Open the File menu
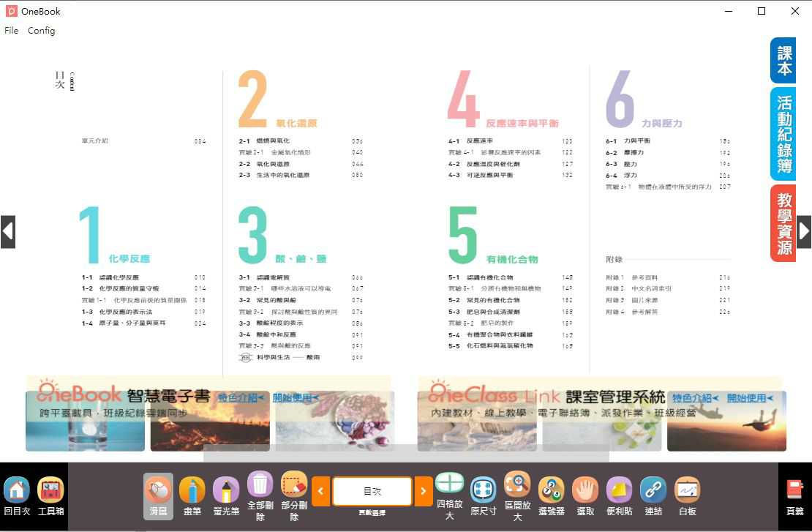Image resolution: width=812 pixels, height=532 pixels. (12, 31)
